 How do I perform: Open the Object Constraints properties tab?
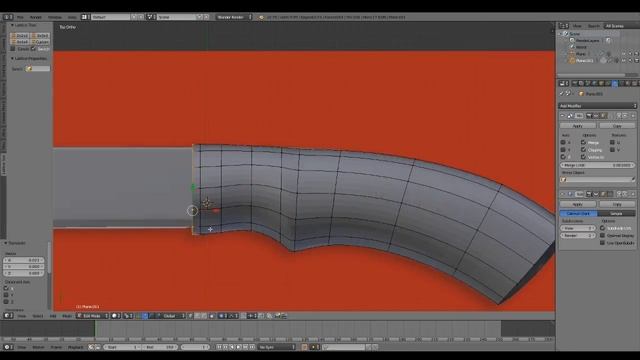pos(608,83)
